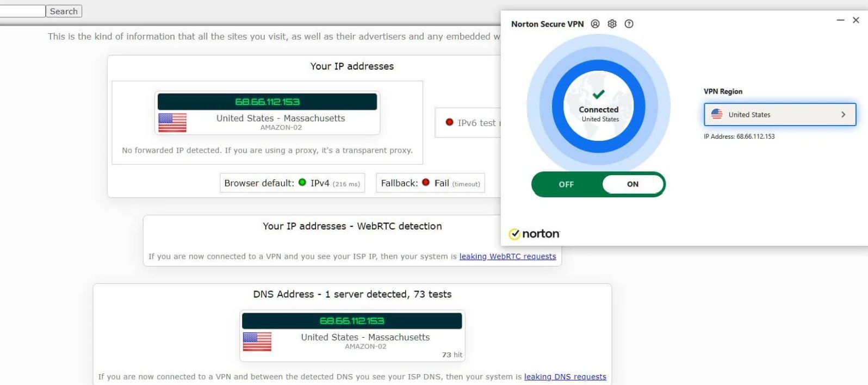The height and width of the screenshot is (385, 868).
Task: Open the leaking WebRTC requests link
Action: pos(507,257)
